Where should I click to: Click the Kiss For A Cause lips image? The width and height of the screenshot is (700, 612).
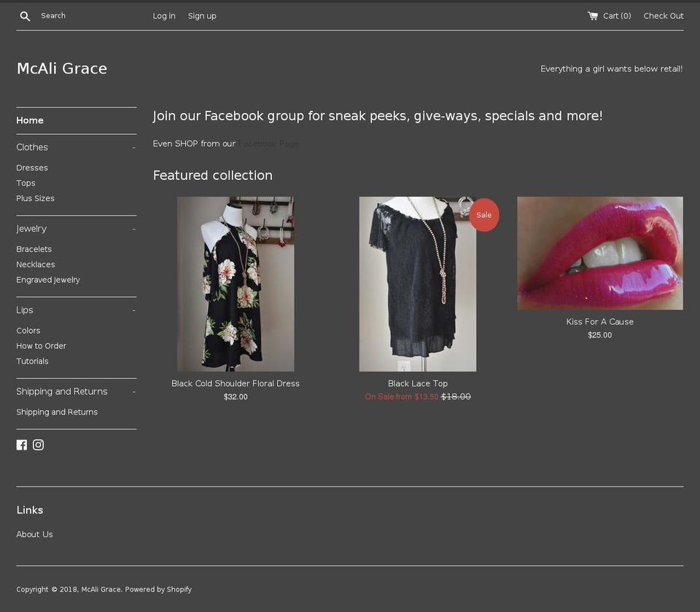click(599, 254)
